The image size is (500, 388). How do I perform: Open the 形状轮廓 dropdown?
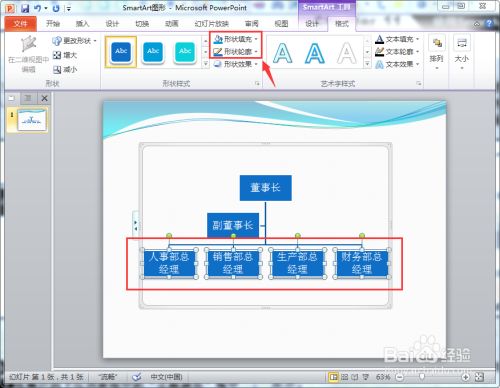pos(236,52)
